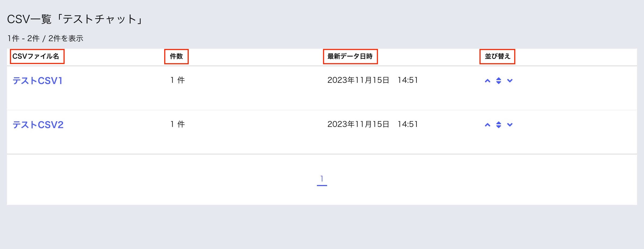Click the double-arrow reorder icon for テストCSV1

point(499,80)
